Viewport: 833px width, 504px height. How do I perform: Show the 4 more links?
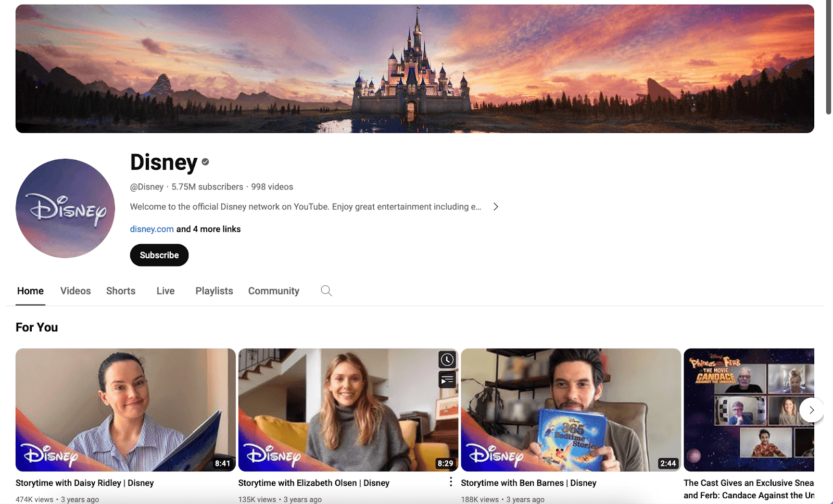pyautogui.click(x=208, y=229)
